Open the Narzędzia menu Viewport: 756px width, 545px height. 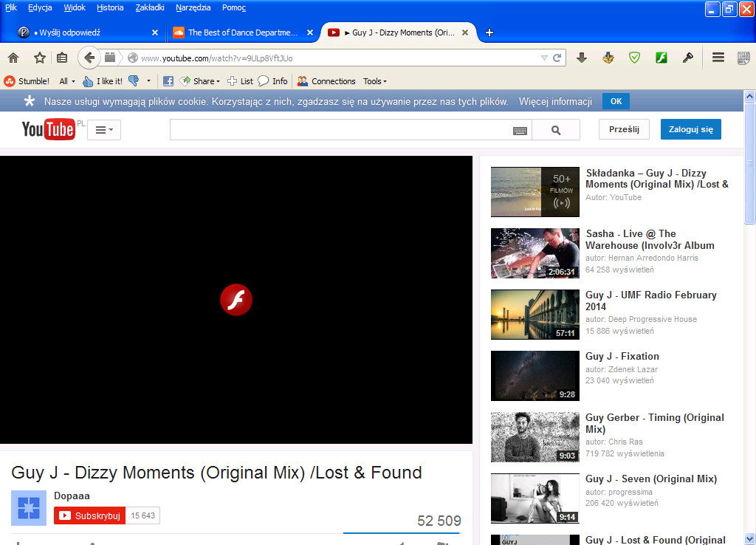(x=193, y=7)
